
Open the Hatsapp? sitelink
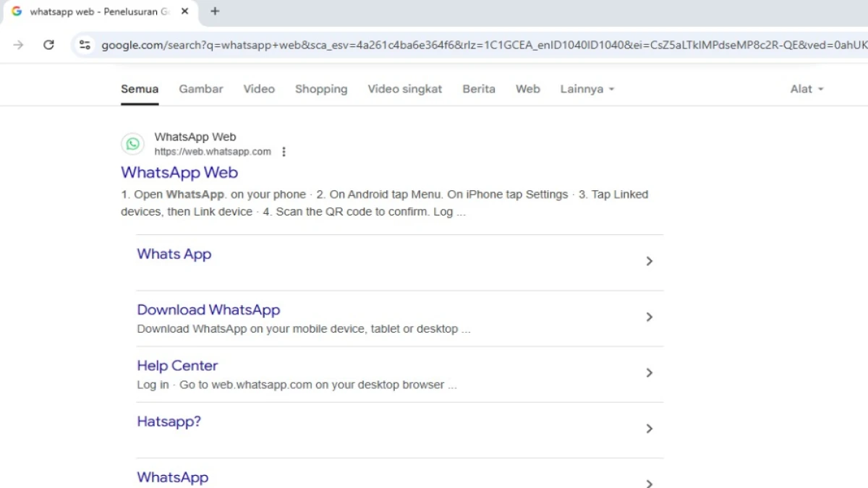click(169, 421)
